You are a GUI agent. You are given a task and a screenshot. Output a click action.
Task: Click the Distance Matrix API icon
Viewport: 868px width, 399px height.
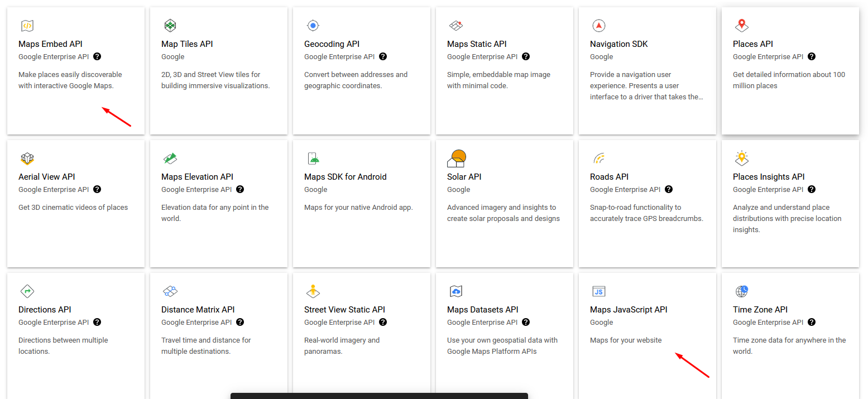[x=170, y=291]
